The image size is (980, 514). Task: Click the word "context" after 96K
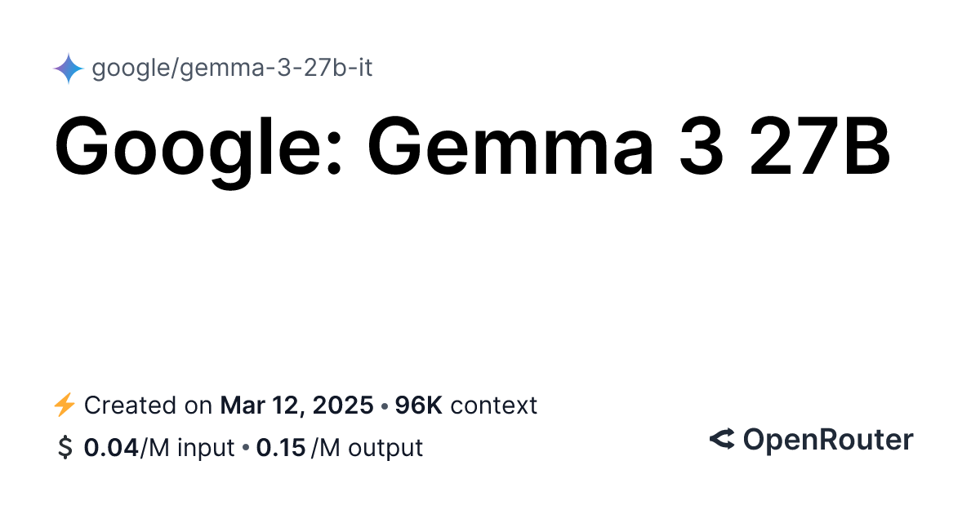(494, 405)
